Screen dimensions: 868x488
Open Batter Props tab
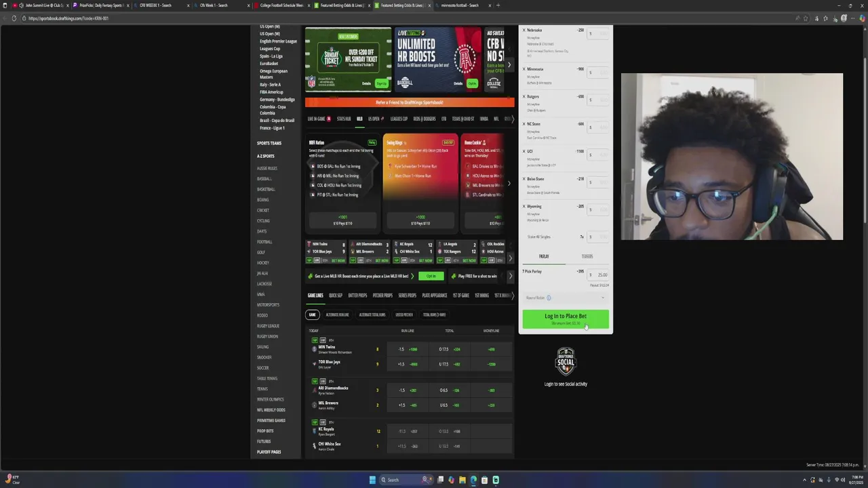click(x=357, y=296)
